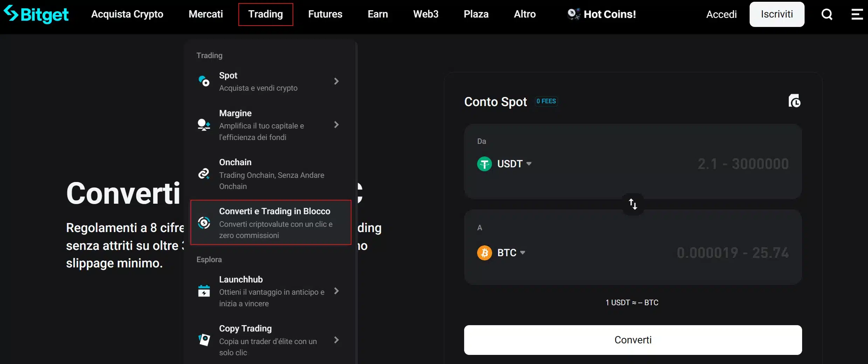Click the Onchain chain-link icon
This screenshot has height=364, width=868.
[204, 174]
